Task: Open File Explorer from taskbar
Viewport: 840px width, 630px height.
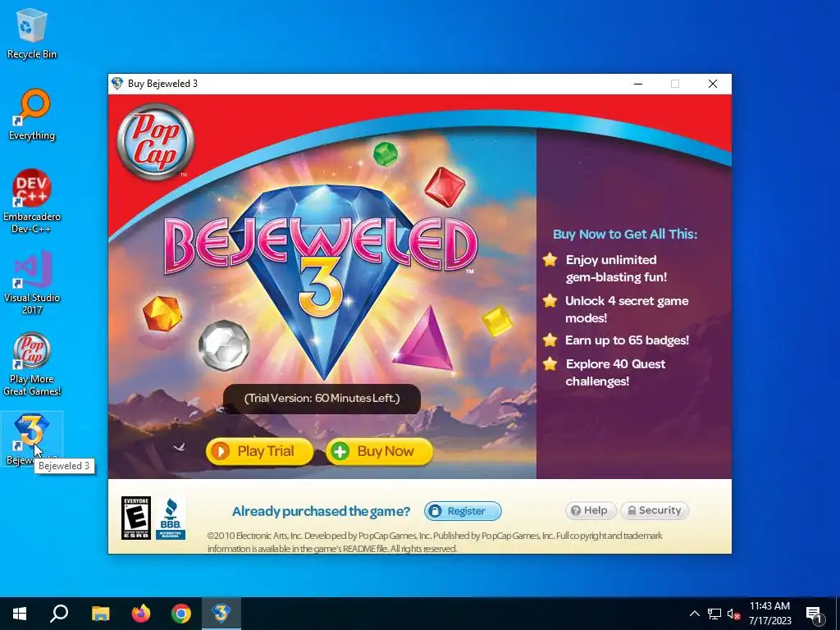Action: click(x=100, y=614)
